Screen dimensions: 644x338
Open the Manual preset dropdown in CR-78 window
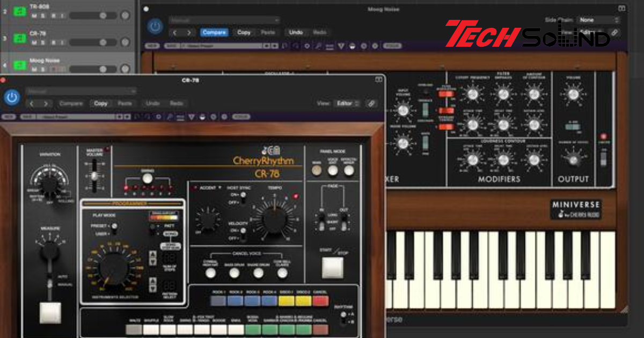point(81,91)
